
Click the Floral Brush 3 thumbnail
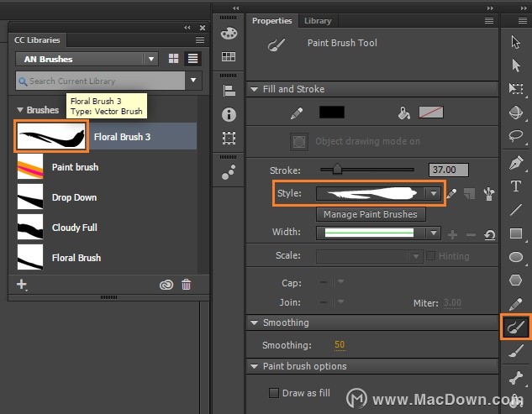tap(51, 136)
